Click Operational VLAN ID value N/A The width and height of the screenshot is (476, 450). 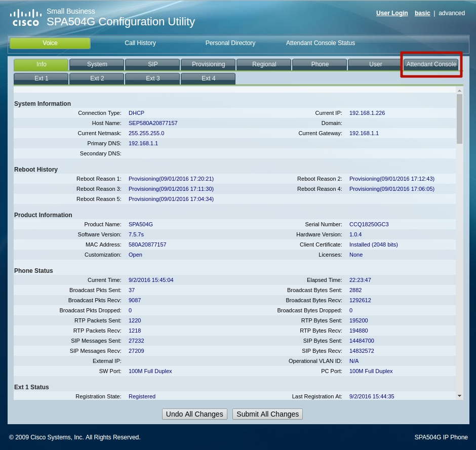click(x=353, y=361)
